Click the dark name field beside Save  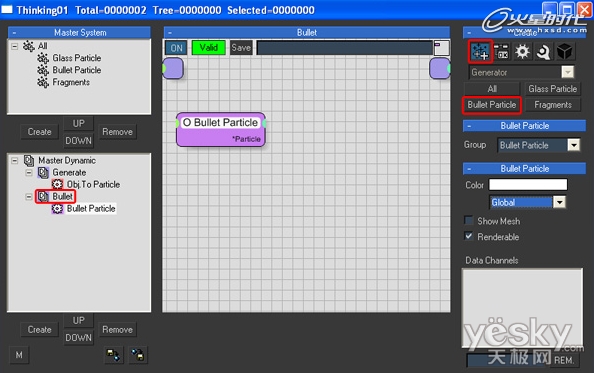[x=344, y=48]
